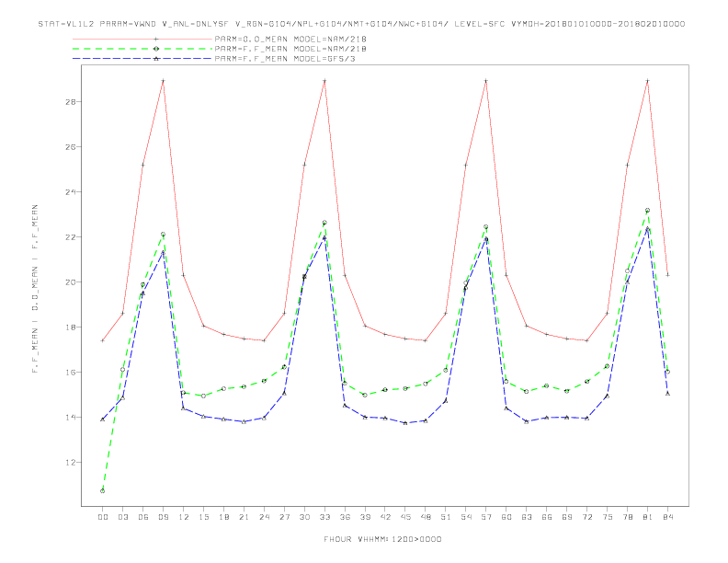
Task: Click y-axis tick label 28
Action: click(x=70, y=102)
